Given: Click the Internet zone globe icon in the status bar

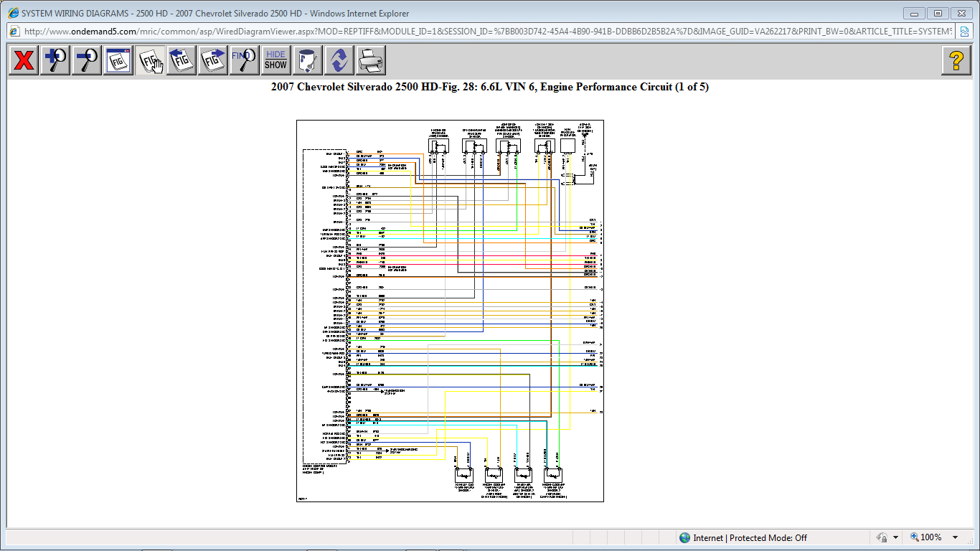Looking at the screenshot, I should coord(685,537).
